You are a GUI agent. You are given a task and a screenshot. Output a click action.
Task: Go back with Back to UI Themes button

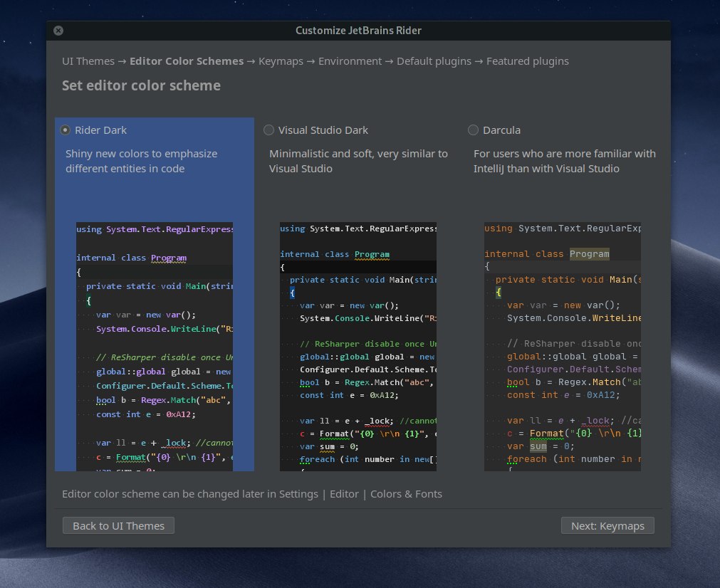click(118, 525)
